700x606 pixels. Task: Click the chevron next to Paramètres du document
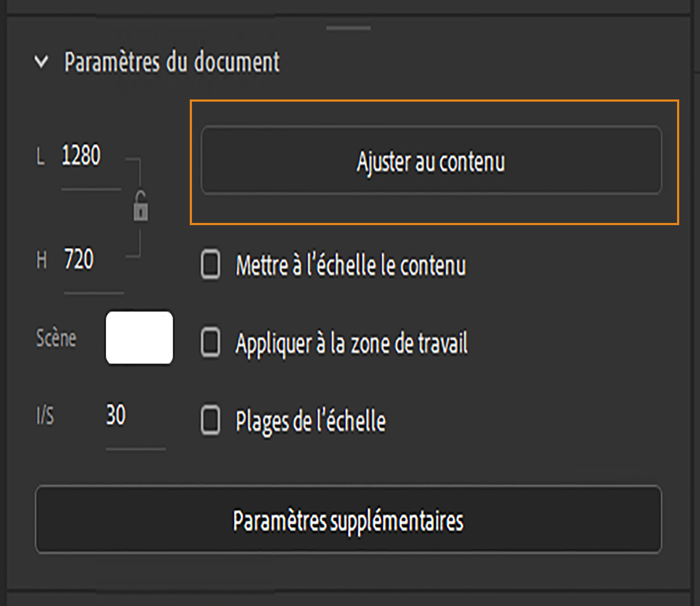[x=40, y=62]
